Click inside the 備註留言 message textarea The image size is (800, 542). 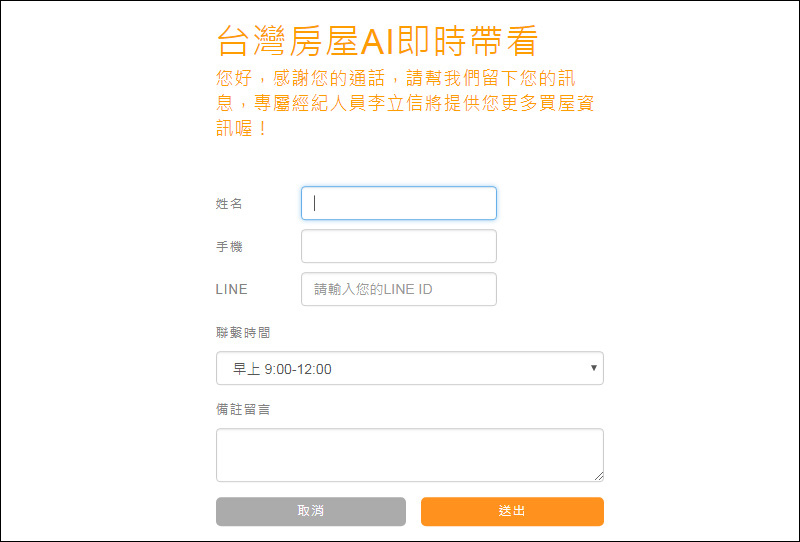(410, 455)
